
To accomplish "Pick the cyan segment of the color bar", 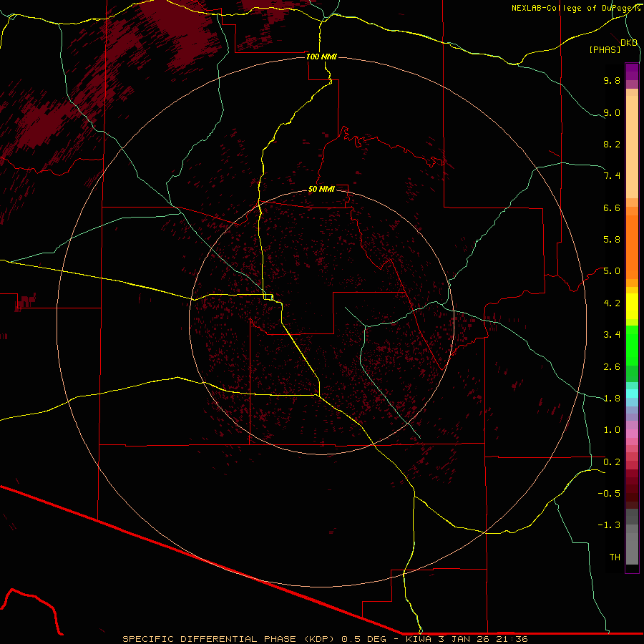I will [632, 394].
